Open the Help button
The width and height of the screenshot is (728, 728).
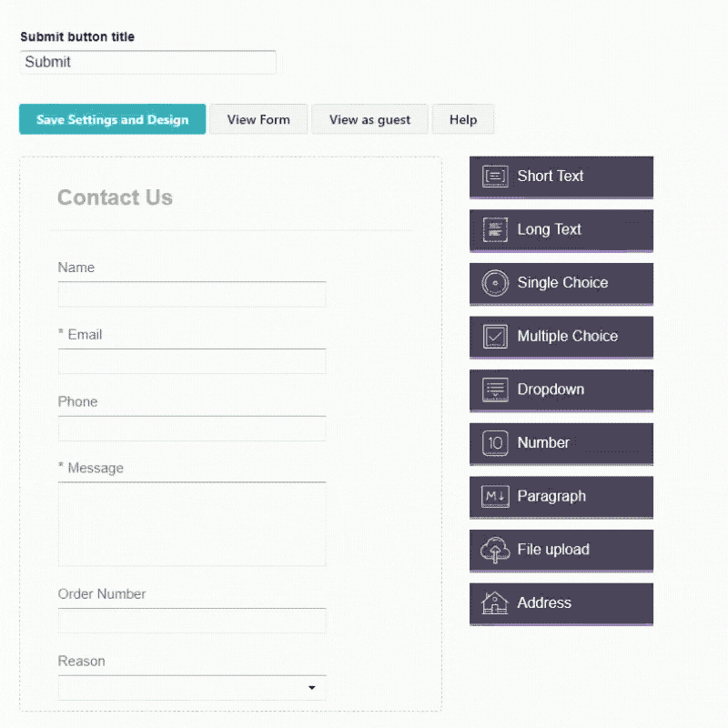tap(463, 119)
